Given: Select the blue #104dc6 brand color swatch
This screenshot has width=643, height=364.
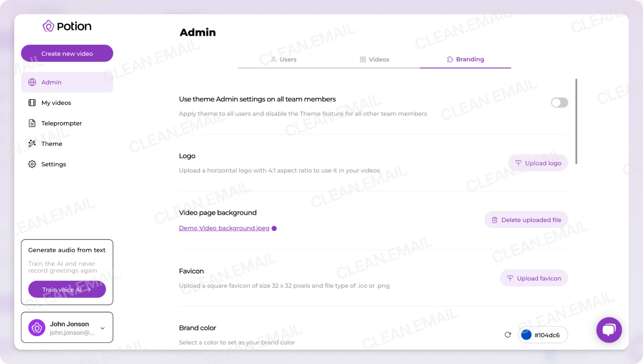Looking at the screenshot, I should (x=526, y=335).
